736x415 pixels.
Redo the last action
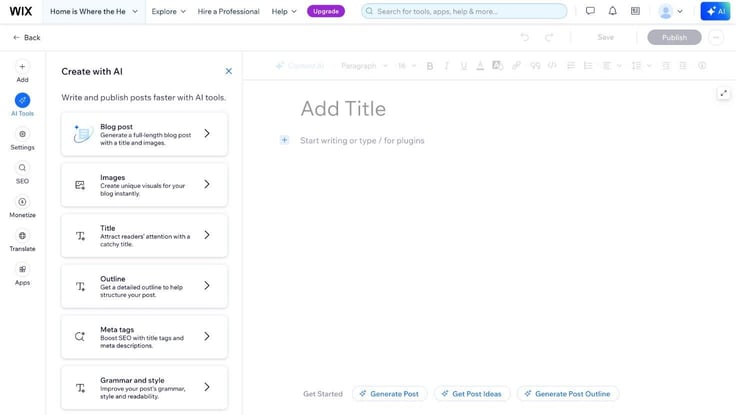(549, 37)
